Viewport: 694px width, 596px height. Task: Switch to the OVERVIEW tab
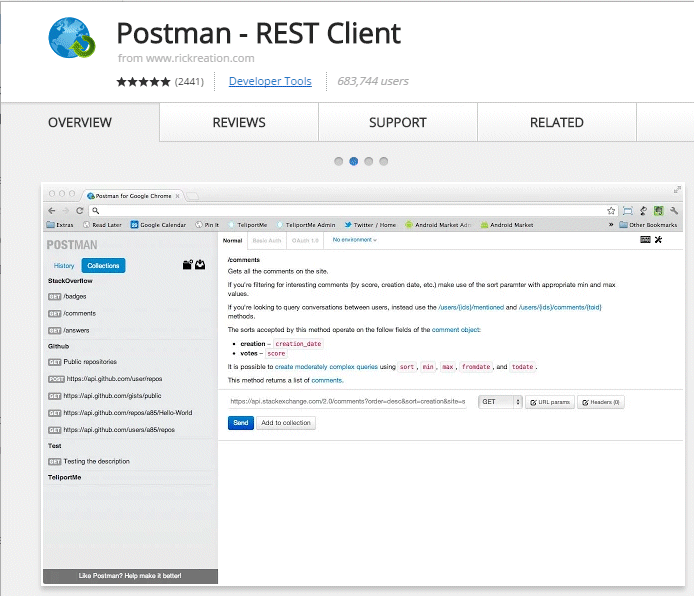tap(80, 123)
